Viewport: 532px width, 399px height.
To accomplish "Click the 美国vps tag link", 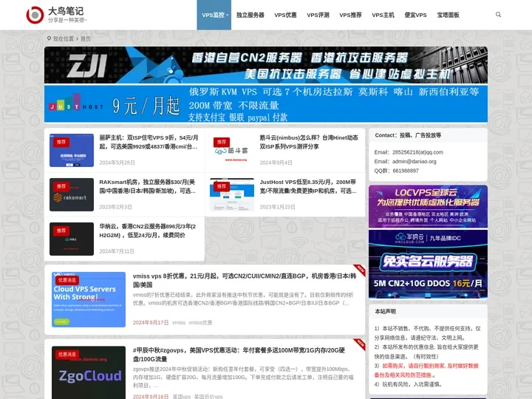I will point(182,396).
